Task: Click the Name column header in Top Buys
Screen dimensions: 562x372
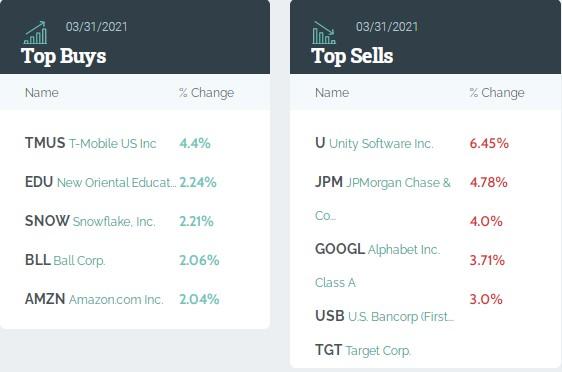Action: [x=42, y=92]
